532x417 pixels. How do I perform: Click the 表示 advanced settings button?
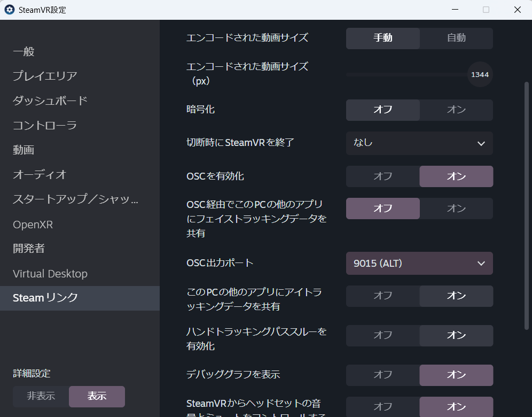coord(97,397)
